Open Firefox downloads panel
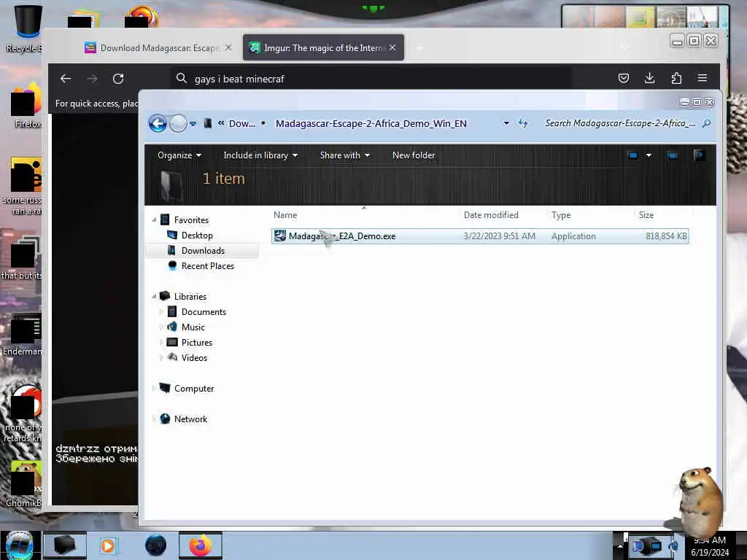The height and width of the screenshot is (560, 747). click(650, 78)
